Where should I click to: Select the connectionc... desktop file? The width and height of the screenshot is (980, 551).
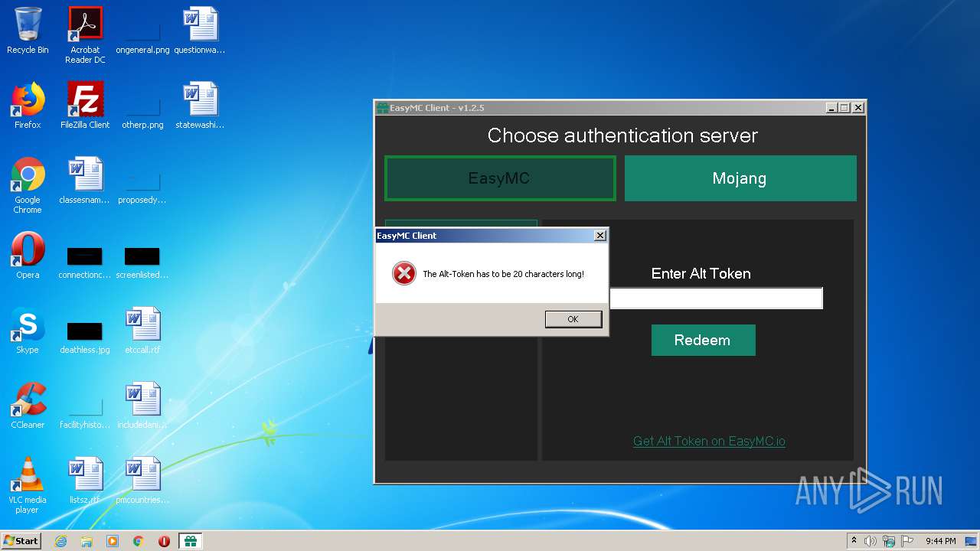[x=85, y=262]
